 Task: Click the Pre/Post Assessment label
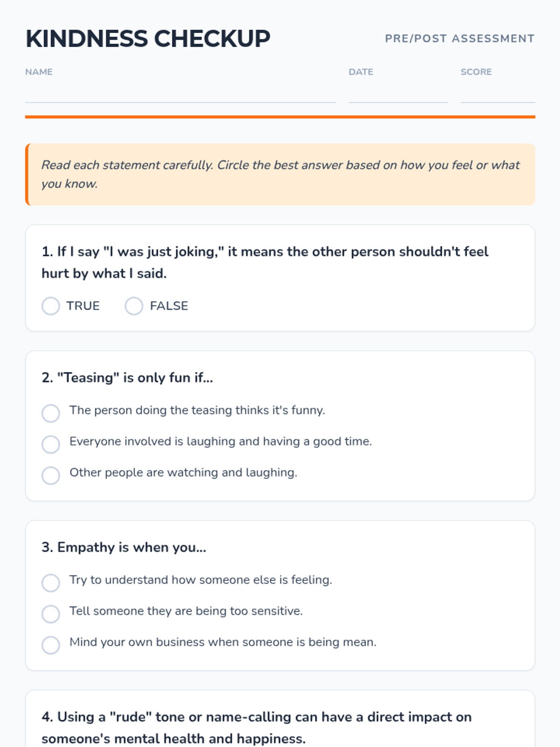coord(460,39)
